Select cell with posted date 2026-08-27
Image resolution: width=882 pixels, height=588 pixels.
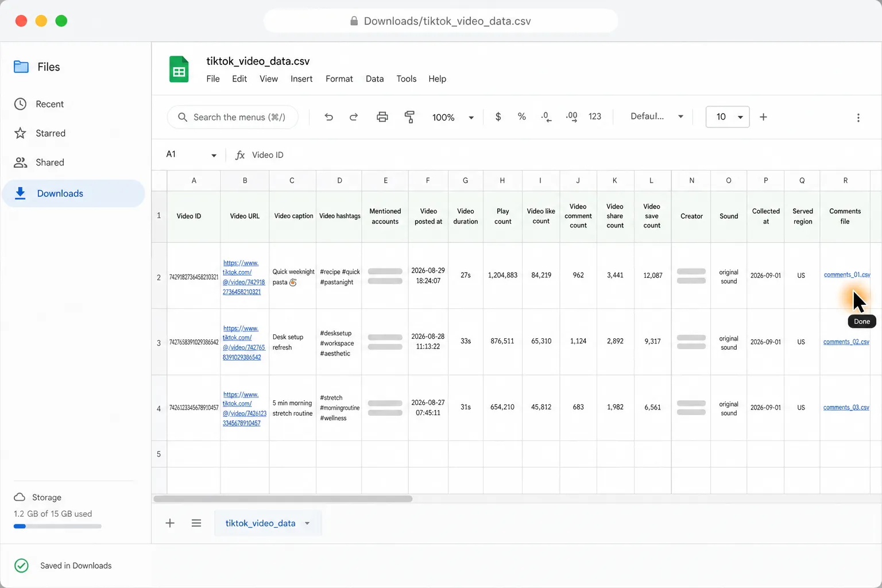428,408
